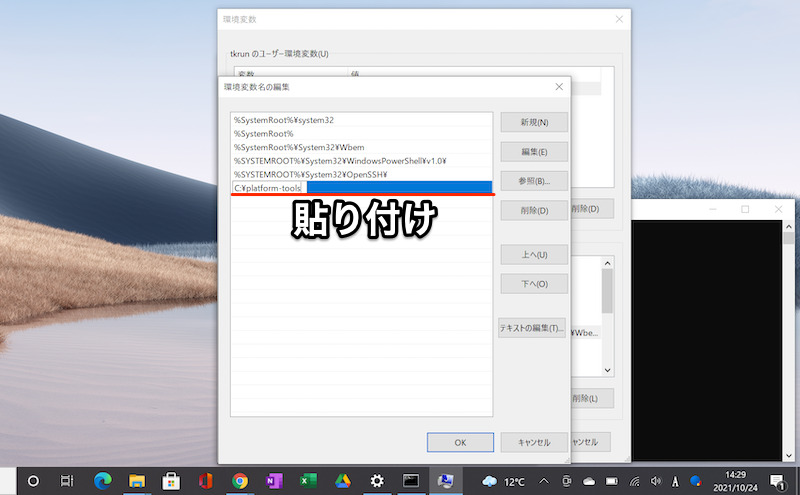
Task: Click 参照(B)... to browse for folder
Action: tap(534, 181)
